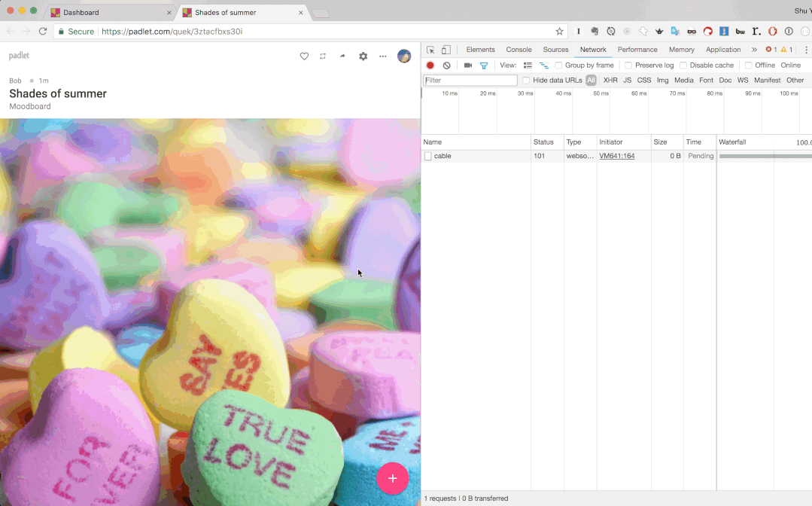Viewport: 812px width, 506px height.
Task: Reload the page in browser
Action: 43,32
